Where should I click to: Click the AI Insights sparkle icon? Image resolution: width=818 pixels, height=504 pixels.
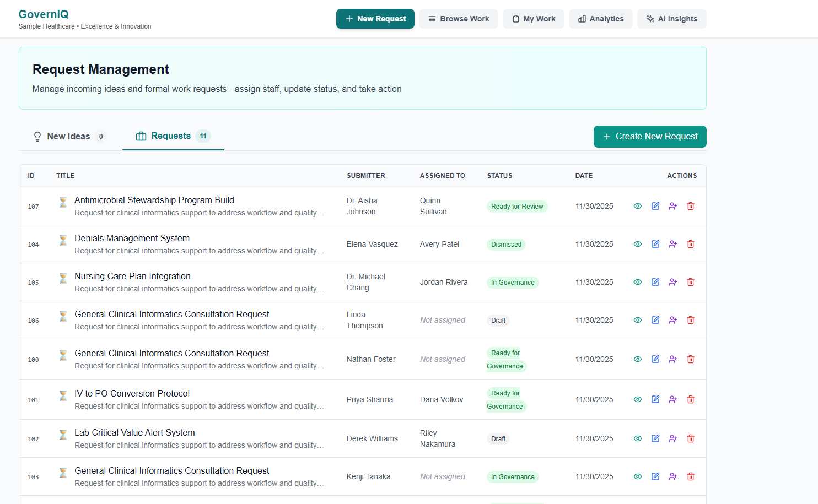649,19
